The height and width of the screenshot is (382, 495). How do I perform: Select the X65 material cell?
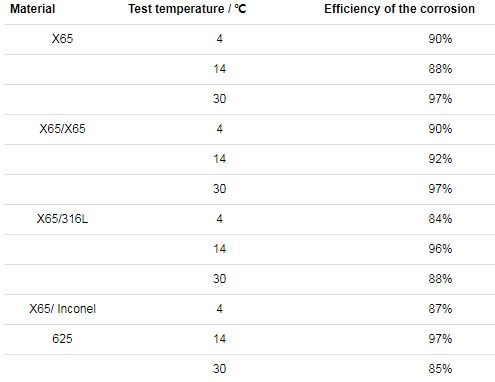click(x=62, y=39)
